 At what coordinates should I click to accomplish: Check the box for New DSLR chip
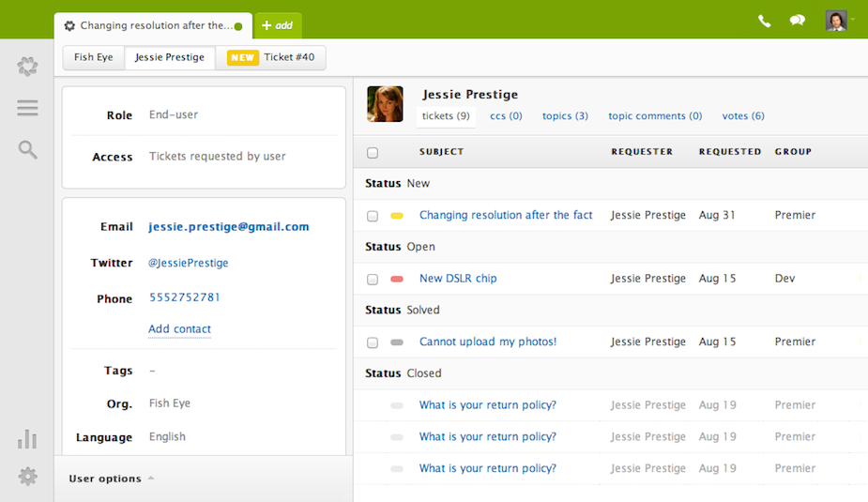373,280
